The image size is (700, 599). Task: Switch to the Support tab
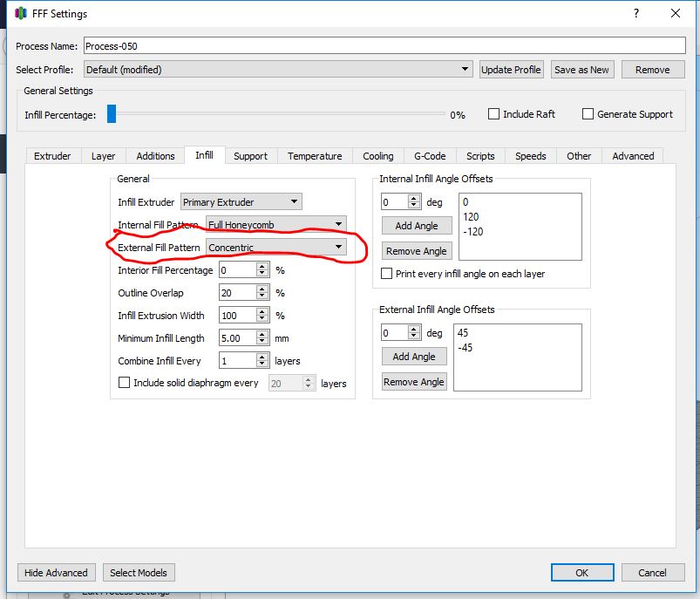pos(250,156)
